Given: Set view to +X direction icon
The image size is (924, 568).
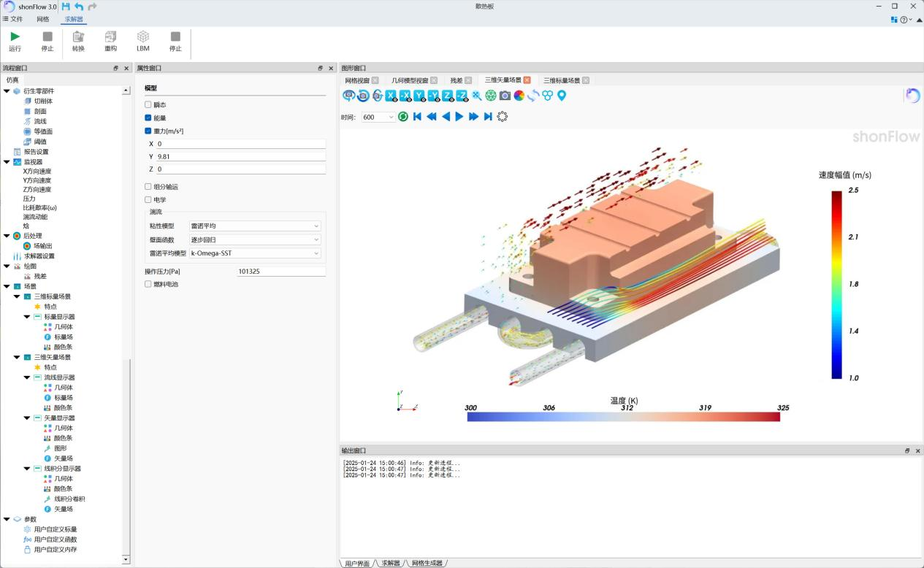Looking at the screenshot, I should tap(391, 96).
